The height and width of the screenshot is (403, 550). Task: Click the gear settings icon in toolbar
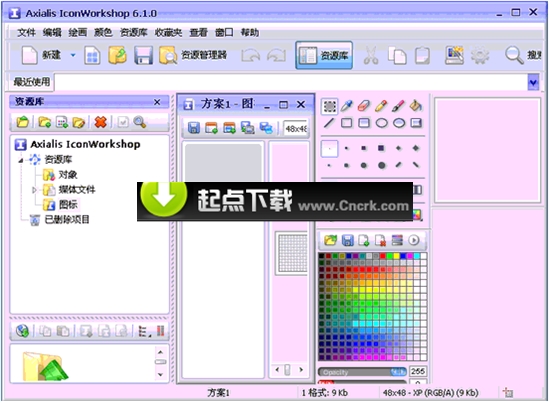480,55
